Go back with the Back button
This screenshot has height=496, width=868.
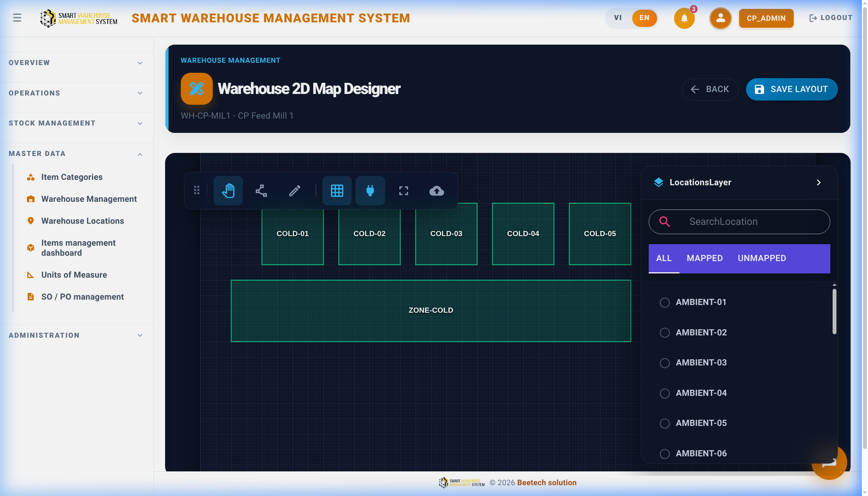pyautogui.click(x=710, y=89)
